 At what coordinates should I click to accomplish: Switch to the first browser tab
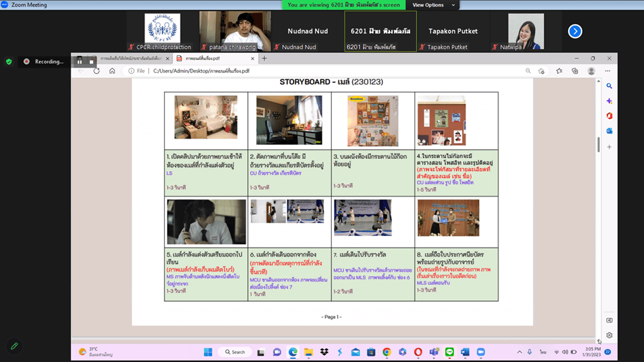coord(131,58)
